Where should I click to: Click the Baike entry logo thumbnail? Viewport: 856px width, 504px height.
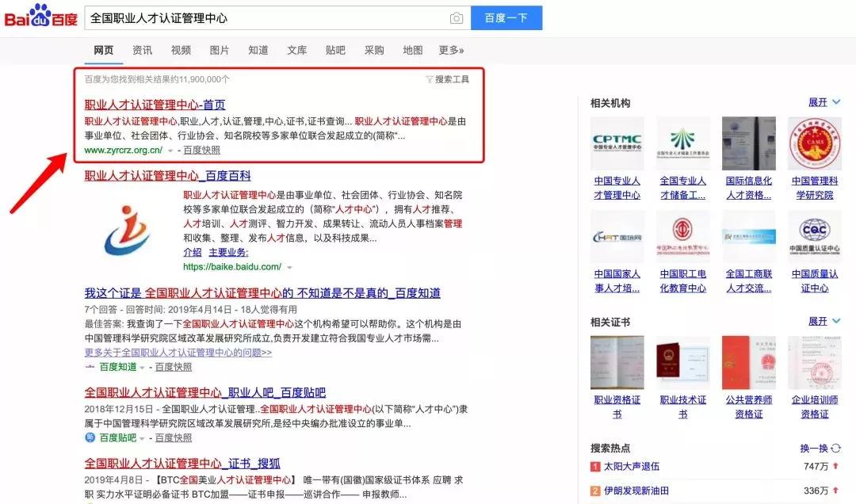pos(128,229)
